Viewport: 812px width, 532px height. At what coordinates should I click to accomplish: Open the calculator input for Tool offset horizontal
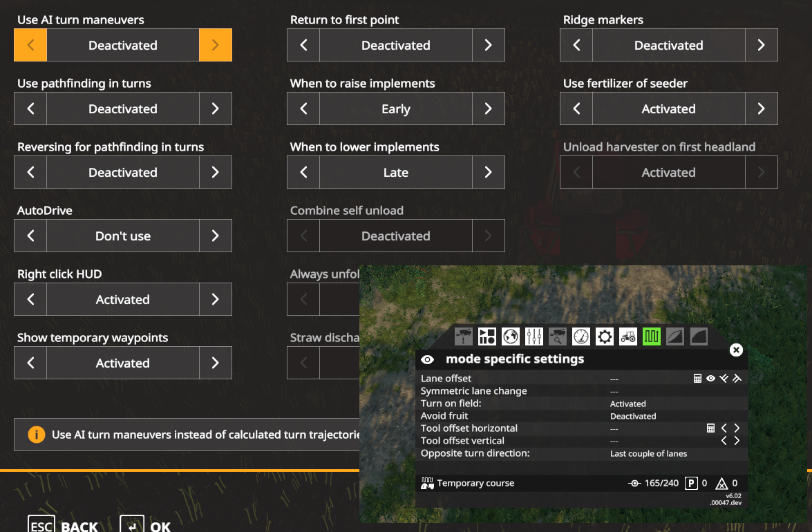tap(711, 428)
